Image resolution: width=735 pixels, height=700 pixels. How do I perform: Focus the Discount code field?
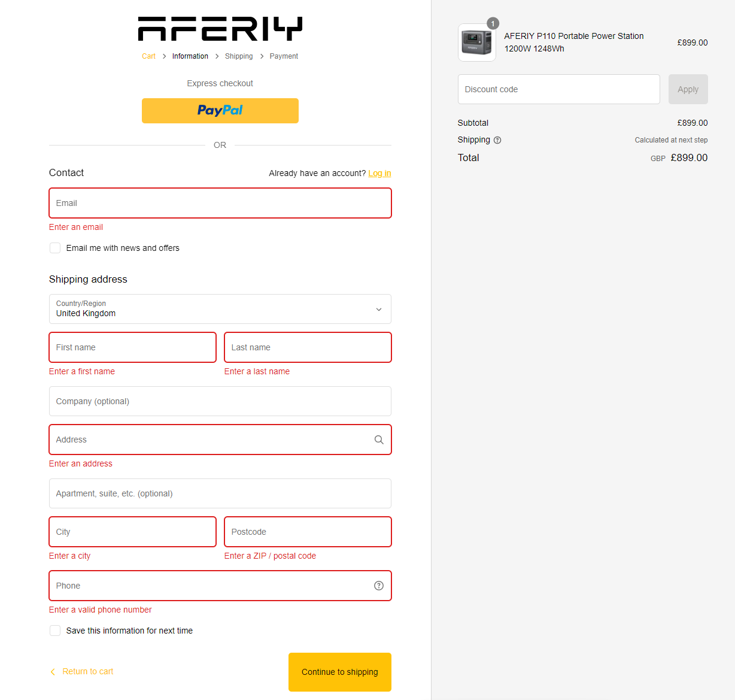point(558,89)
